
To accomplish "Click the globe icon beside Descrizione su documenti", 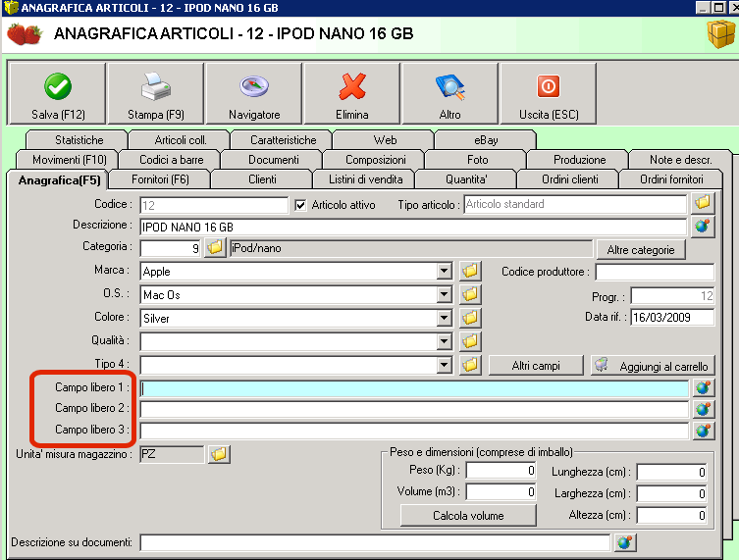I will [x=625, y=542].
